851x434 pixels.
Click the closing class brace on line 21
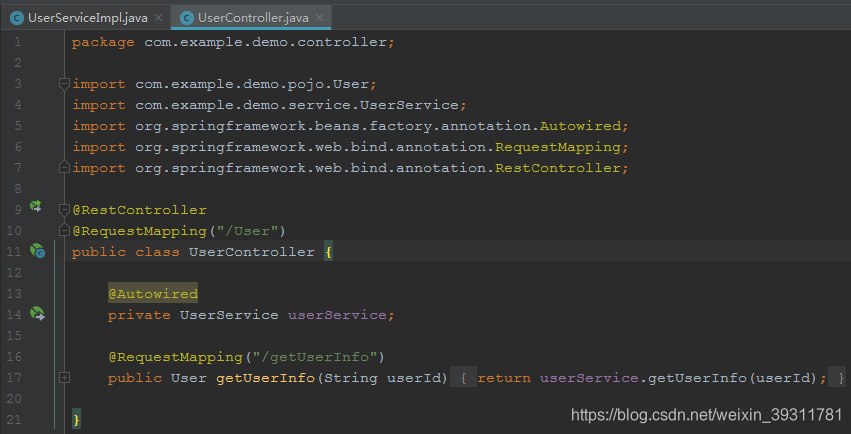coord(77,420)
